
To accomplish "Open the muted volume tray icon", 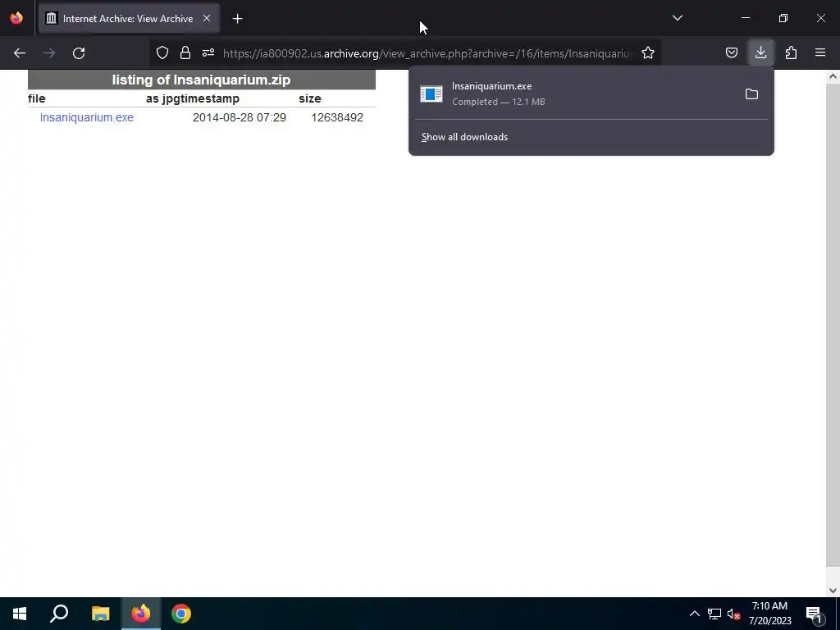I will pyautogui.click(x=733, y=614).
